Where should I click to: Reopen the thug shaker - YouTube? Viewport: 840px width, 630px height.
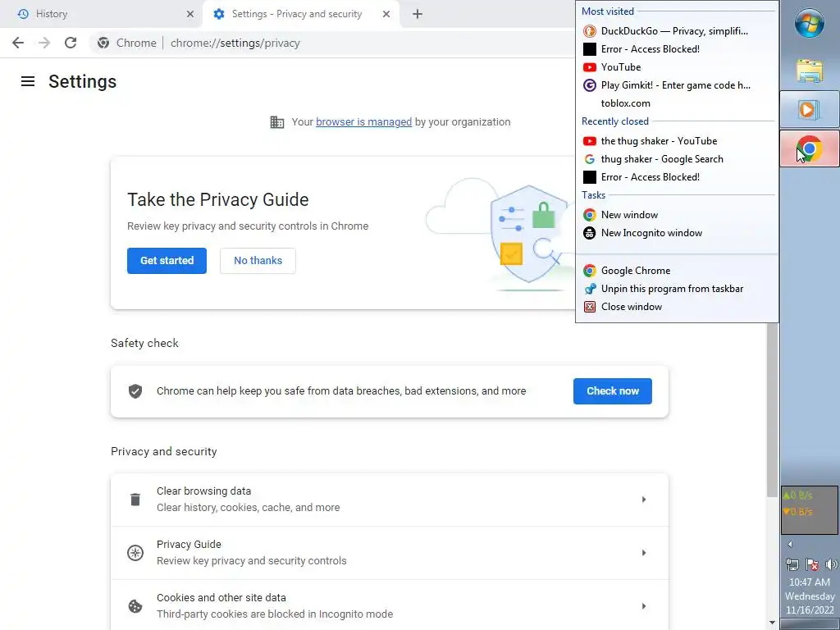pyautogui.click(x=677, y=141)
